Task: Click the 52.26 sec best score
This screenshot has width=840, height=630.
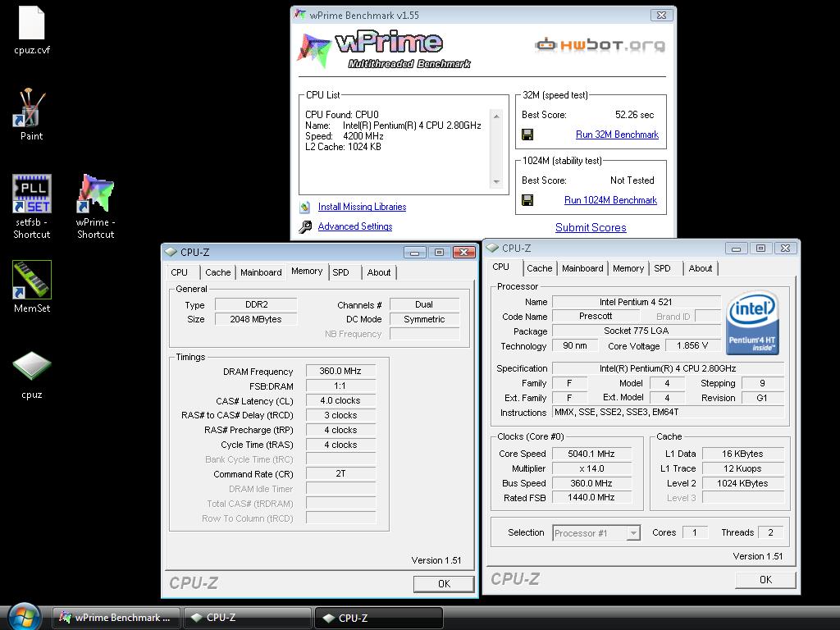Action: coord(634,115)
